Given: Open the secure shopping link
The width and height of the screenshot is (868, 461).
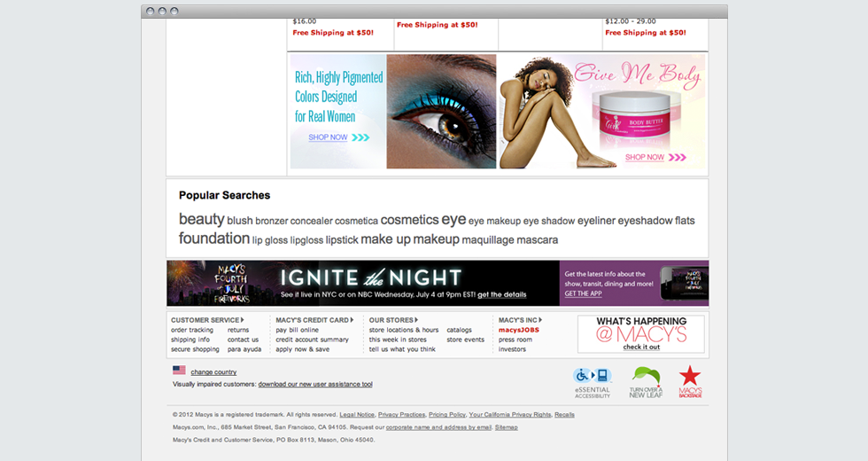Looking at the screenshot, I should [195, 349].
